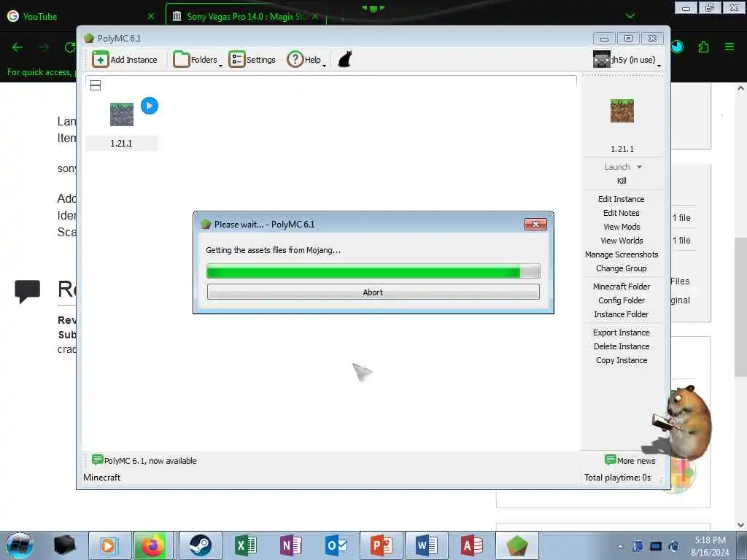Click the PolyMC 6.1 now available news
747x560 pixels.
click(144, 461)
